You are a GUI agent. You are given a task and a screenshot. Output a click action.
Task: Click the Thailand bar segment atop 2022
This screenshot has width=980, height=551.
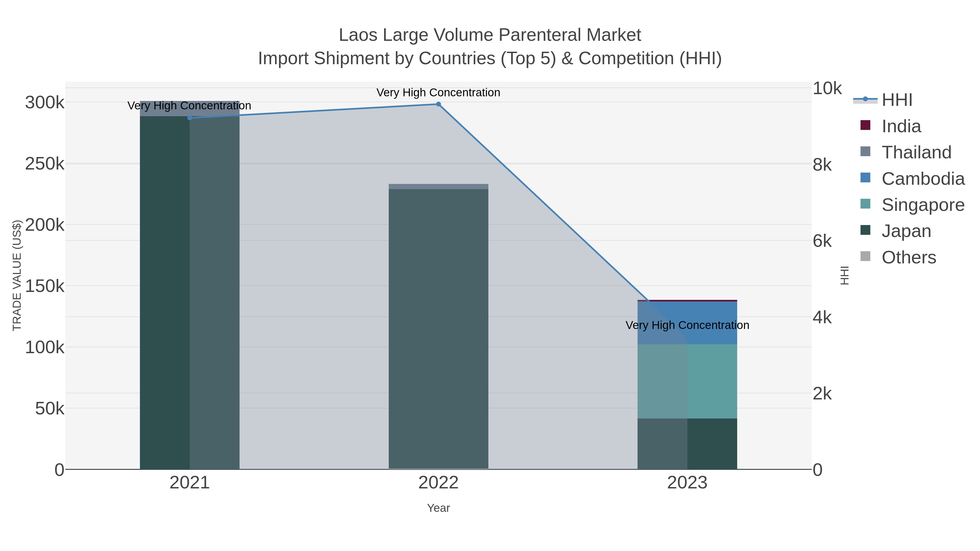click(438, 186)
